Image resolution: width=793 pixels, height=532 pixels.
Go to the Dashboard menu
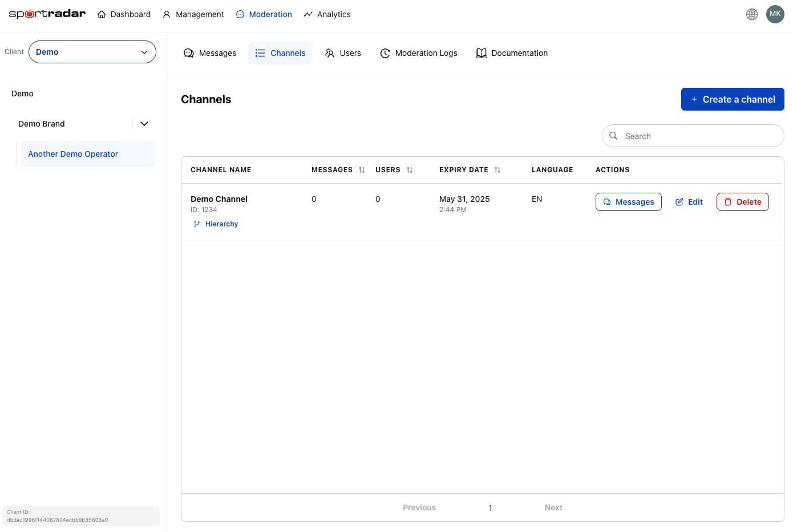[x=124, y=14]
